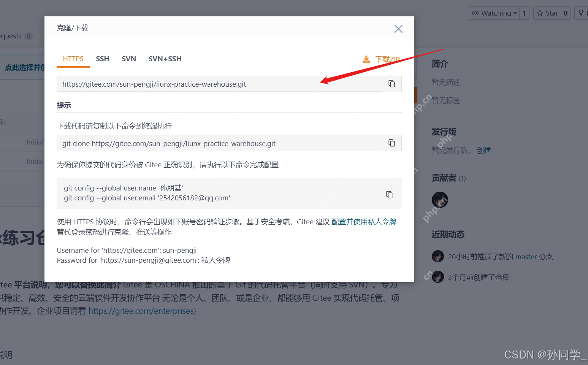This screenshot has width=588, height=365.
Task: Switch to the SVN+SSH tab
Action: pyautogui.click(x=165, y=59)
